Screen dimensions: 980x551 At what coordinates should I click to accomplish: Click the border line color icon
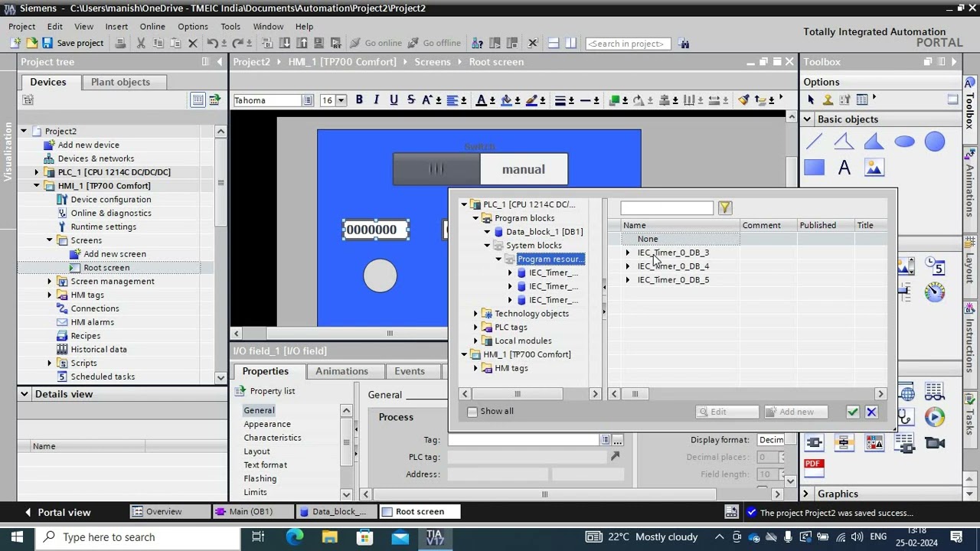532,100
